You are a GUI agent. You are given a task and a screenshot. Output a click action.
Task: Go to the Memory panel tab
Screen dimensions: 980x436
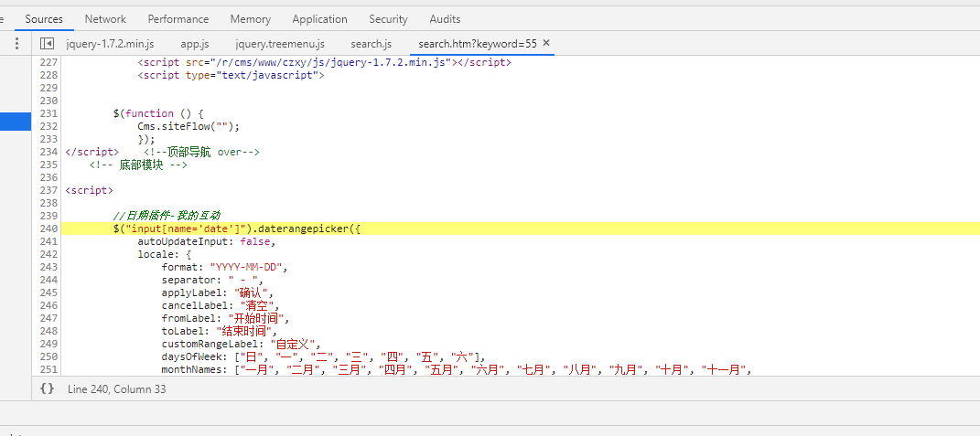[x=250, y=18]
